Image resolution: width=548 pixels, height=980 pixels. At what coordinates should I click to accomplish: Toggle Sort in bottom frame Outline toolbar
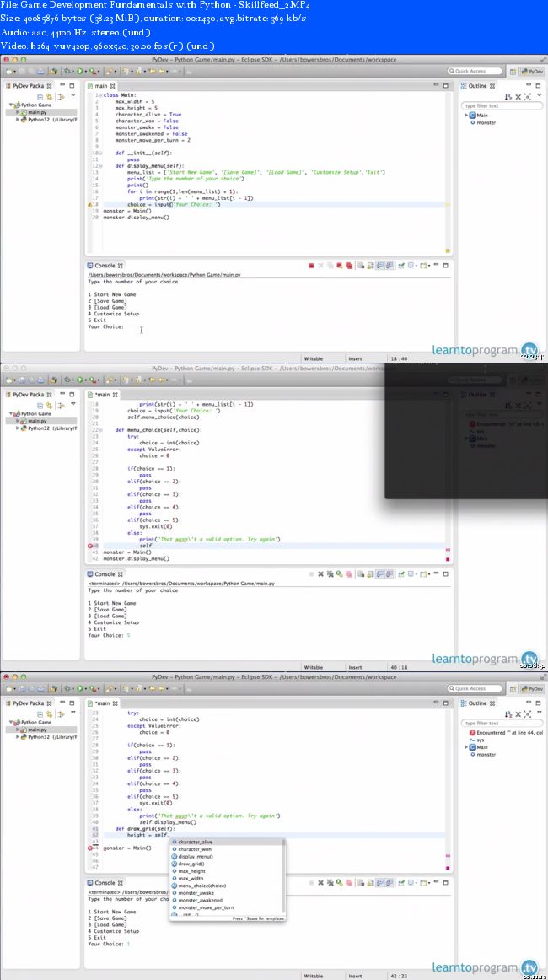[508, 714]
